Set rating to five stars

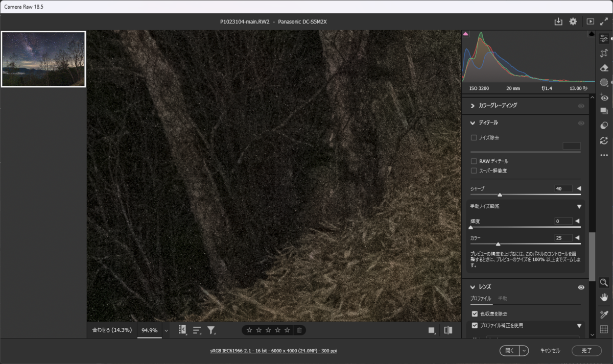[x=287, y=330]
